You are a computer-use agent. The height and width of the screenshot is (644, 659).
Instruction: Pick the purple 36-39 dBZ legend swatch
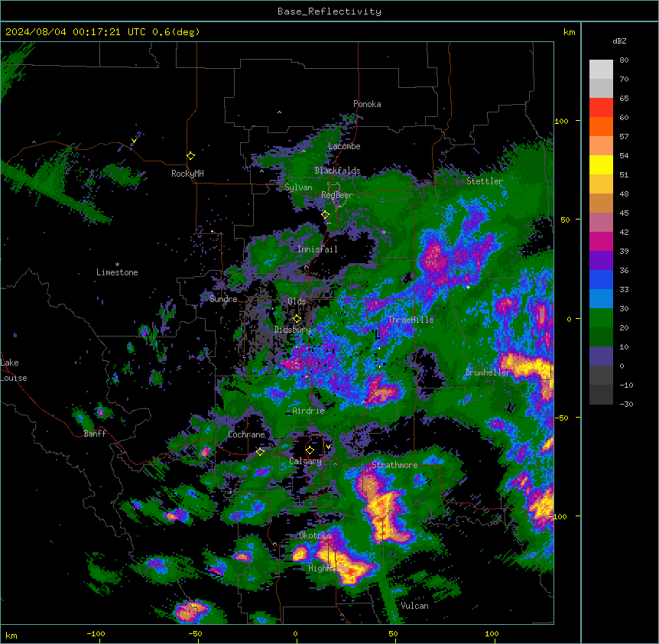click(601, 261)
